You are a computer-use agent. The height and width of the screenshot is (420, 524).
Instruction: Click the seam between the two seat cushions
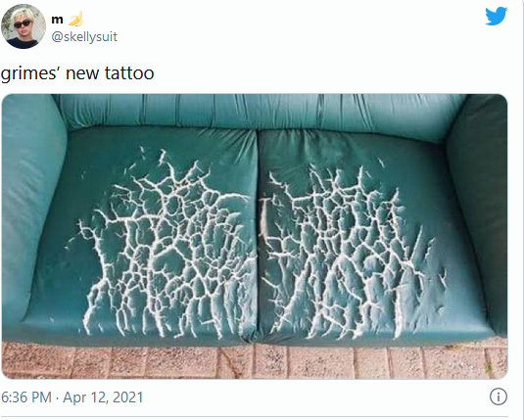(258, 234)
